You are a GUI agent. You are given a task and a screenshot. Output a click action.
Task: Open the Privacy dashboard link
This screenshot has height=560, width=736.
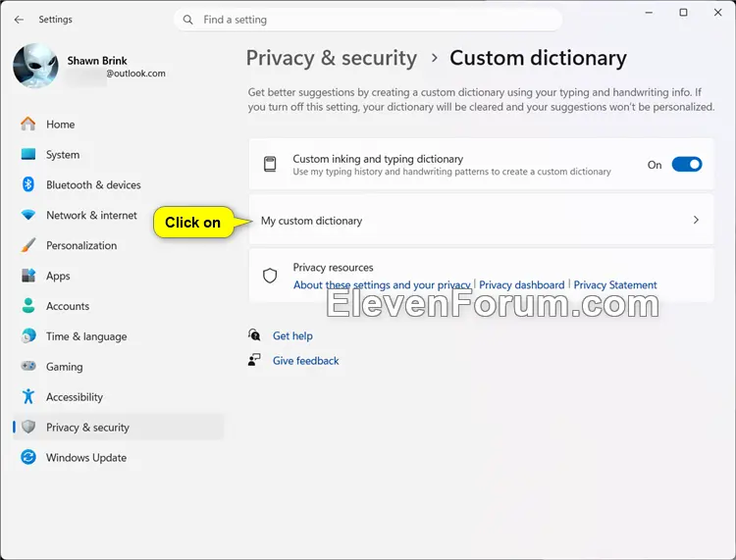click(x=521, y=284)
